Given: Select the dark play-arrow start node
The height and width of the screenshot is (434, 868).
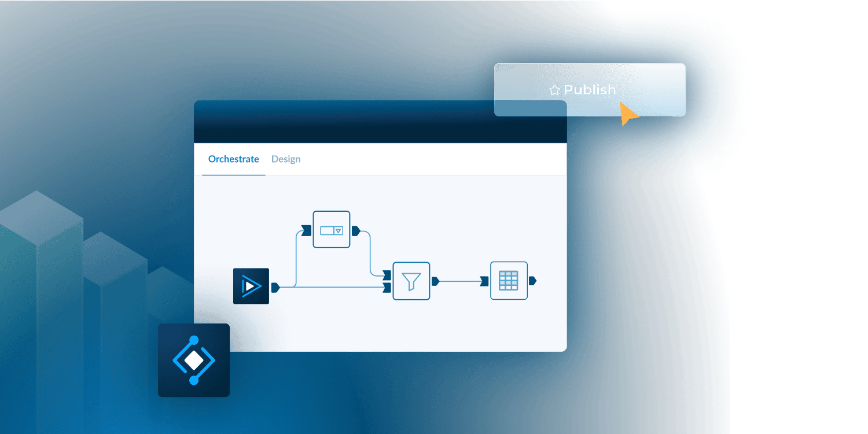Looking at the screenshot, I should [x=251, y=286].
